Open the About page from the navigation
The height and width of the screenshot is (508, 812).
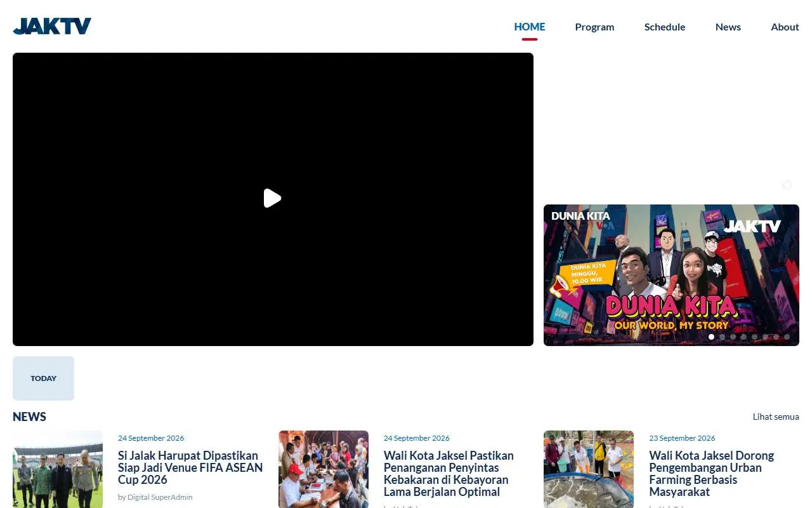pyautogui.click(x=785, y=27)
